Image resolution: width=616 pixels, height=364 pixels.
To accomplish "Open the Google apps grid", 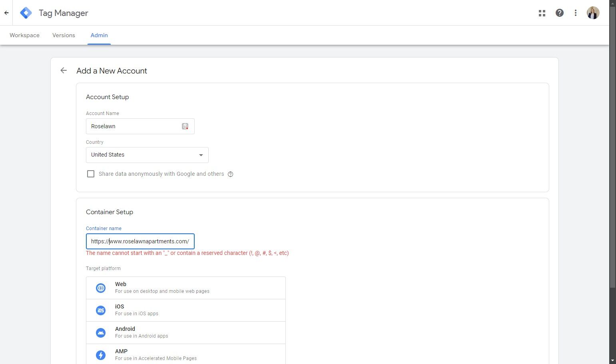I will coord(542,13).
